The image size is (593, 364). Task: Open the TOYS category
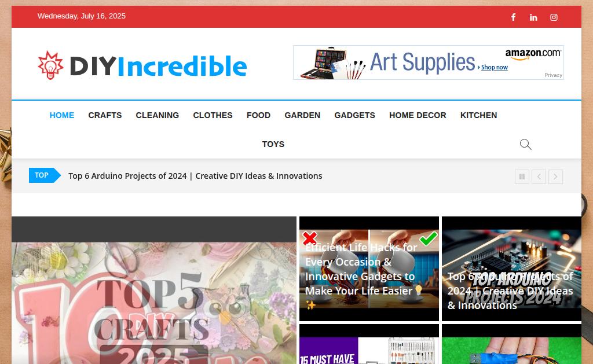273,144
